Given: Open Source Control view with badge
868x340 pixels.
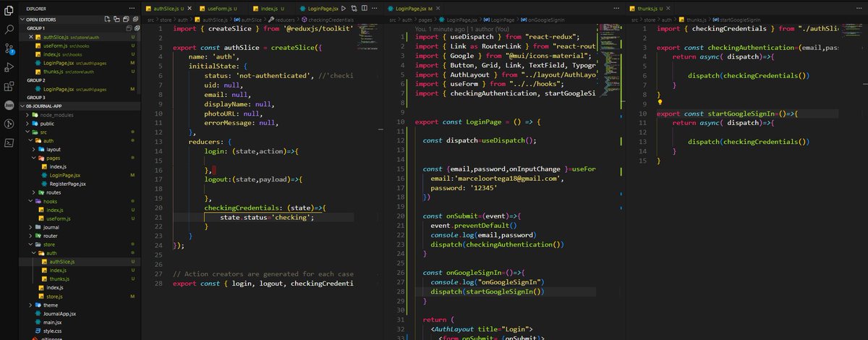Looking at the screenshot, I should [x=9, y=49].
